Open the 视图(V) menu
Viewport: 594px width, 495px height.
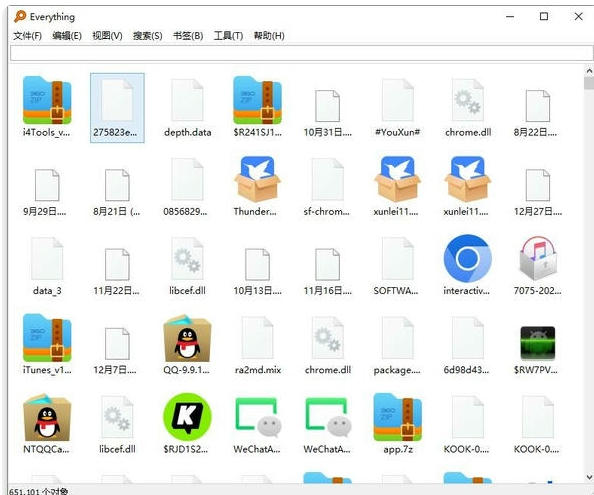[x=107, y=36]
